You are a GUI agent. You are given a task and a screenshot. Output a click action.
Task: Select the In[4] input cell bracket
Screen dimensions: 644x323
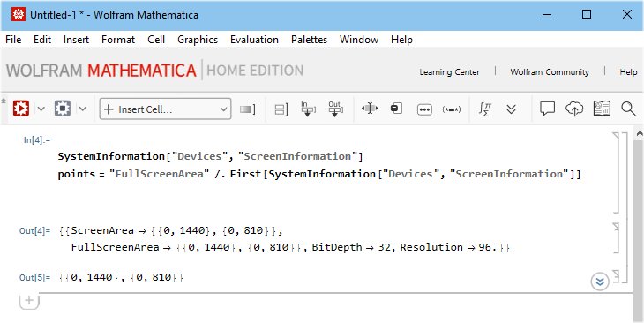click(x=616, y=173)
